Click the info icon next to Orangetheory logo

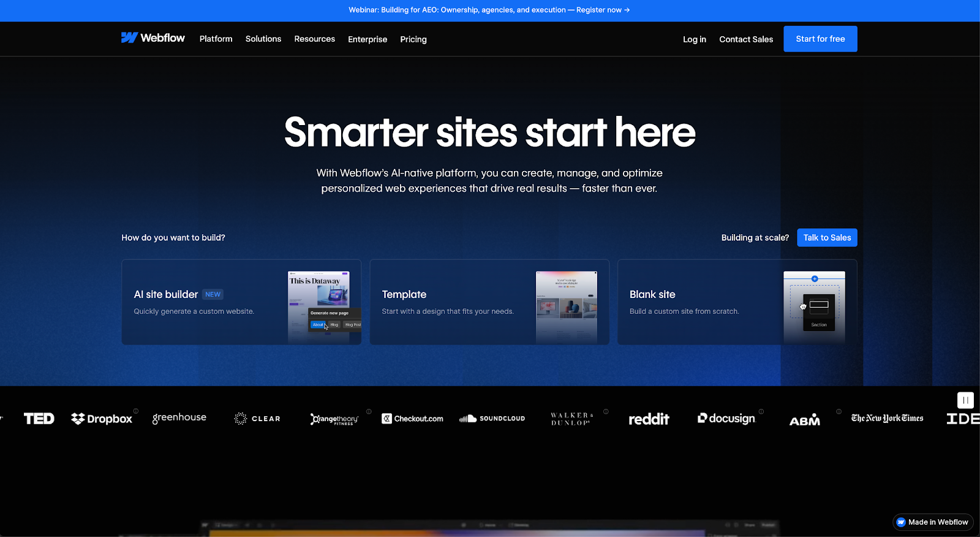(369, 411)
